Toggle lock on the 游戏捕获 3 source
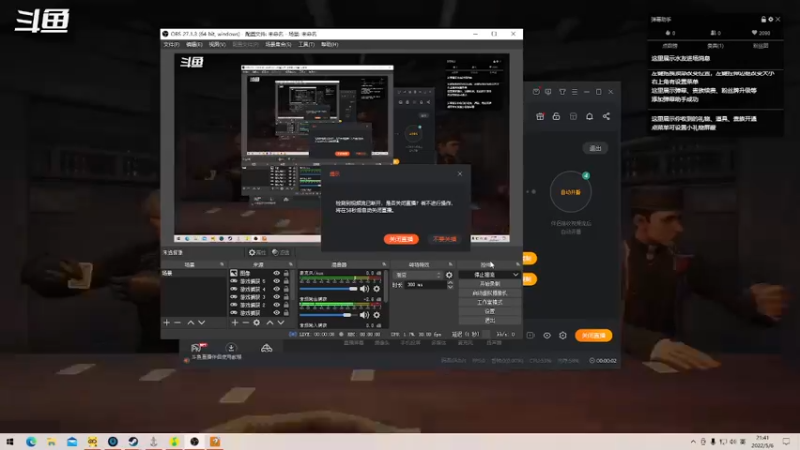 point(286,297)
